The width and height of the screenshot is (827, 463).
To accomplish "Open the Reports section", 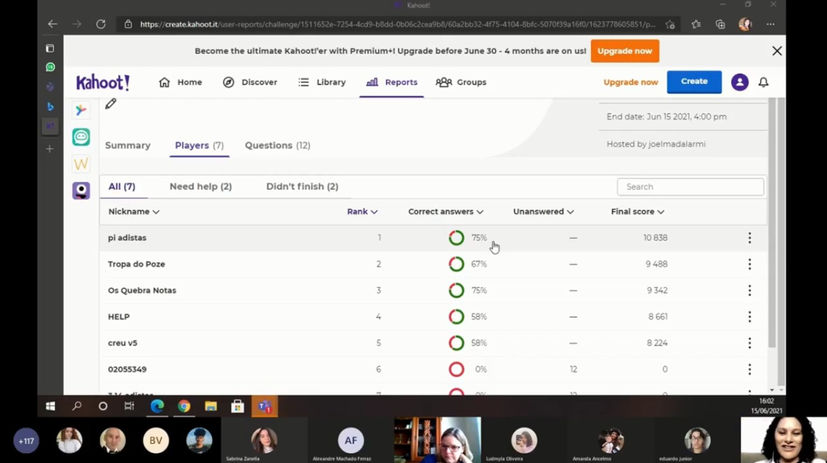I will (391, 82).
